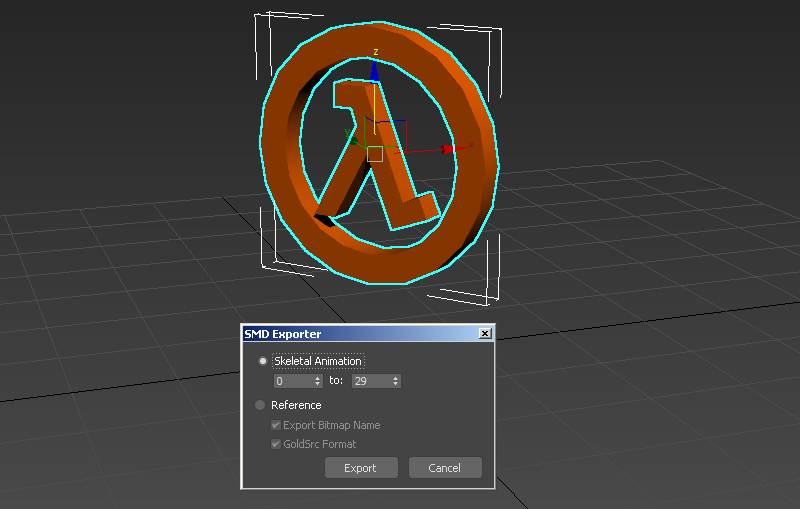Choose the Reference radio option
This screenshot has height=509, width=800.
(x=260, y=405)
